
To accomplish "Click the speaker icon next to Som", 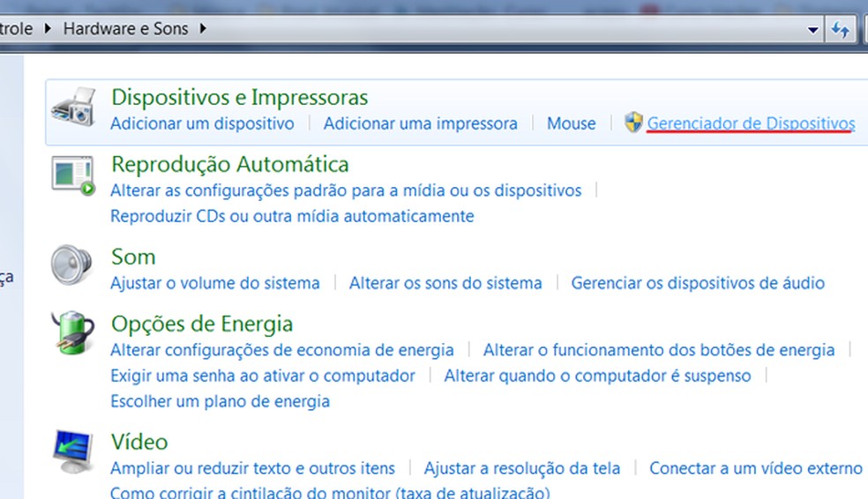I will (x=71, y=264).
